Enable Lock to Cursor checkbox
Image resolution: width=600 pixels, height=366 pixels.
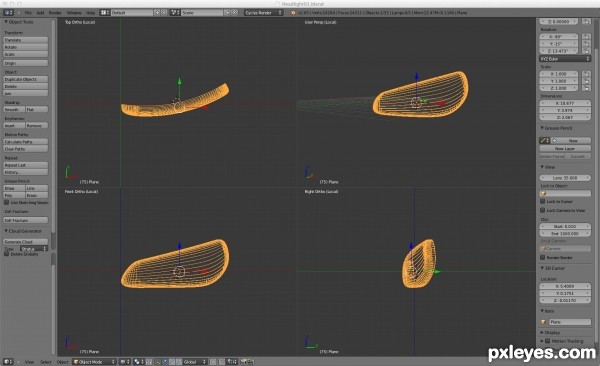click(x=543, y=201)
